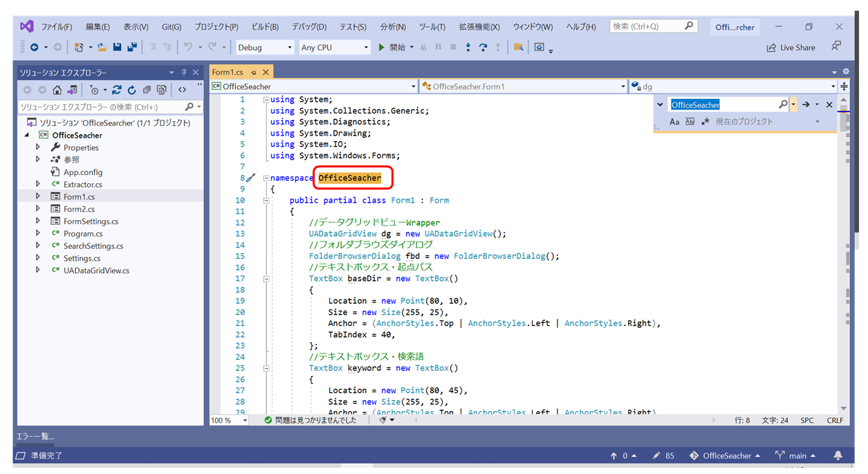Viewport: 868px width, 474px height.
Task: Click in the 検索 (Ctrl+Q) search box
Action: click(654, 26)
